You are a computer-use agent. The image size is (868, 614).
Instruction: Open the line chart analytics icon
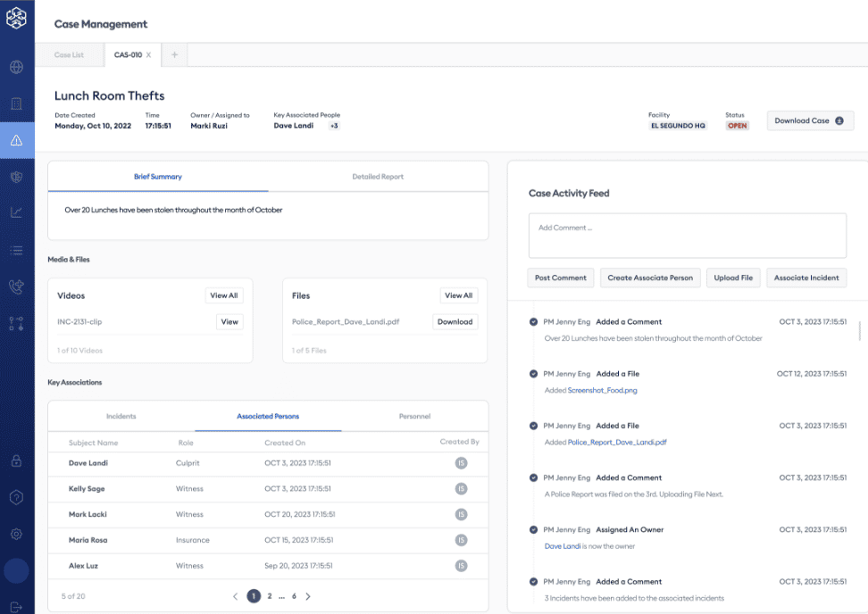click(17, 212)
